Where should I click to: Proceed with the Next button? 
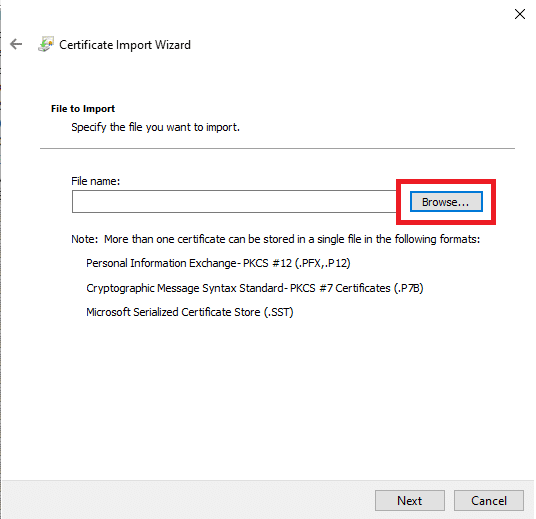point(410,501)
